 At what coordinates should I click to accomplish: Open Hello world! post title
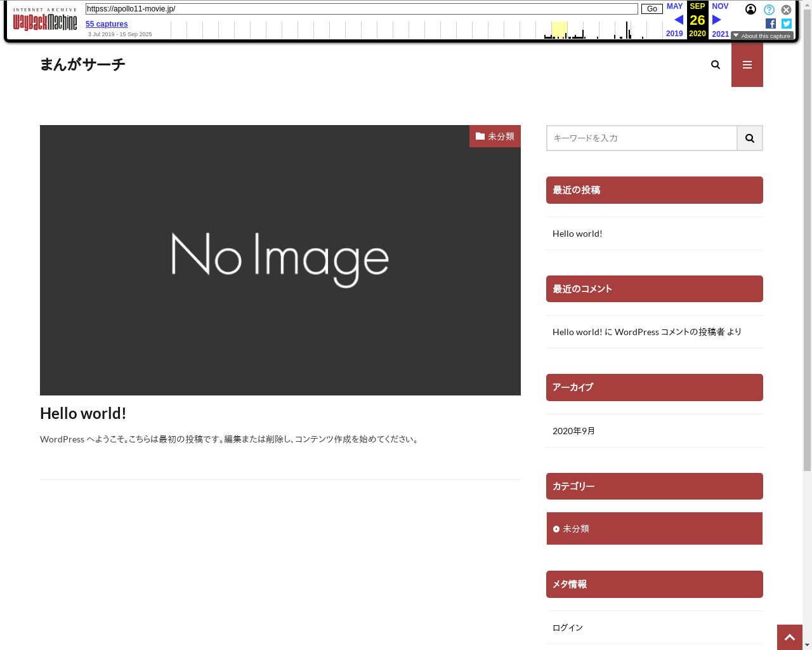point(83,414)
